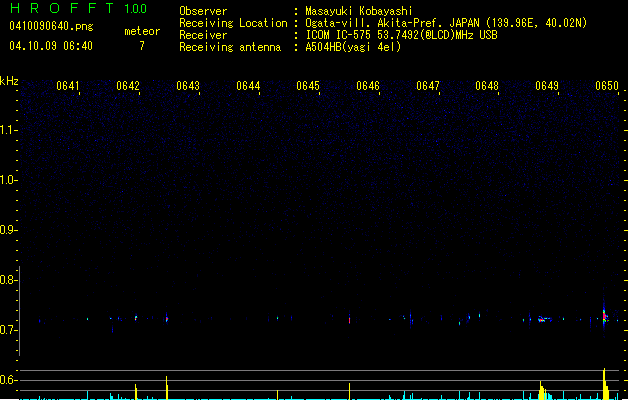The image size is (629, 400).
Task: Click the observer name Masayuki Kobayashi
Action: 359,11
